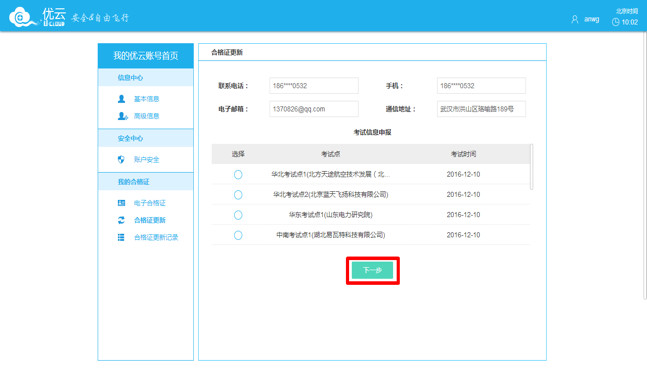Viewport: 647px width, 370px height.
Task: Click the shield icon for 账户安全
Action: click(x=121, y=159)
